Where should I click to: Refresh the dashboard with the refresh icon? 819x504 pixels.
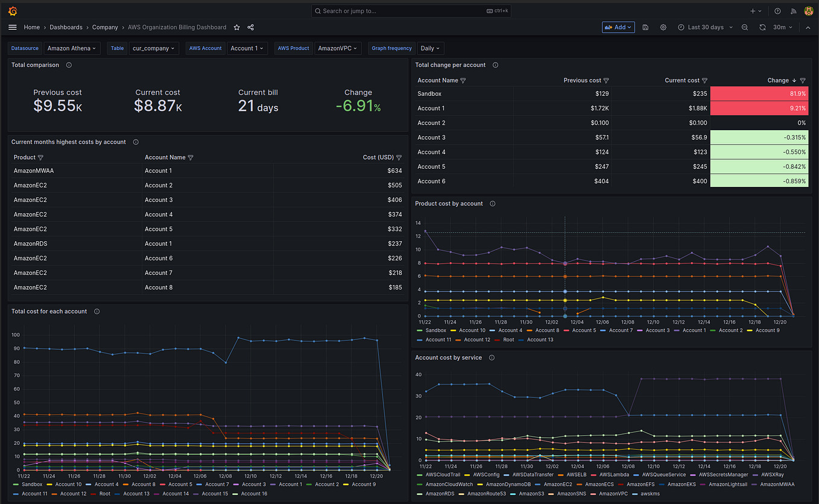(x=762, y=27)
